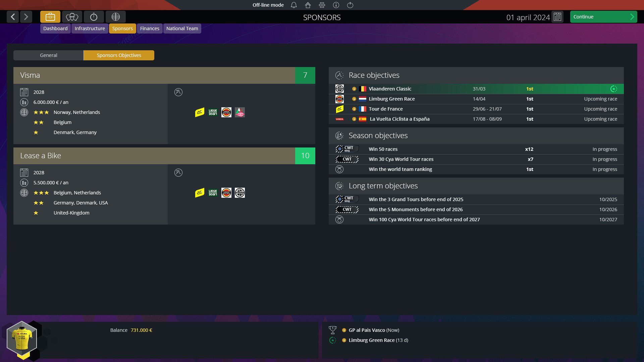Image resolution: width=644 pixels, height=362 pixels.
Task: Click the season objectives cycling icon
Action: coord(340,135)
